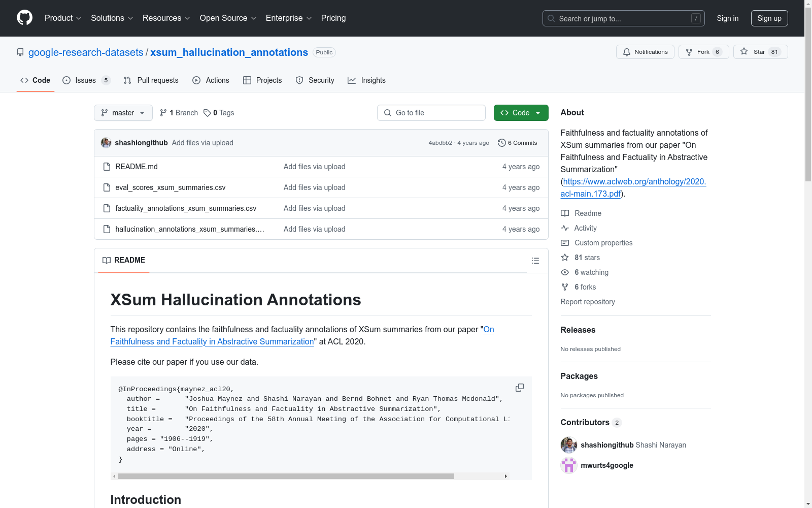Click the branch icon next to 1 Branch

point(163,113)
